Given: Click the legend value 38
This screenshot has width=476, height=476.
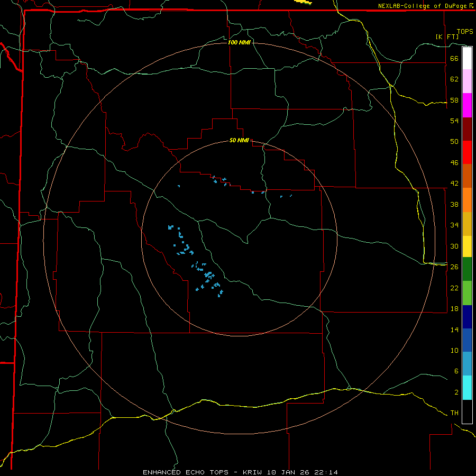Looking at the screenshot, I should tap(454, 204).
